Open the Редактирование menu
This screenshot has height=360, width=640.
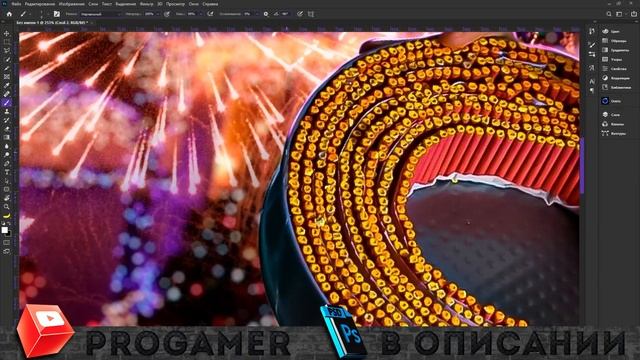[40, 4]
